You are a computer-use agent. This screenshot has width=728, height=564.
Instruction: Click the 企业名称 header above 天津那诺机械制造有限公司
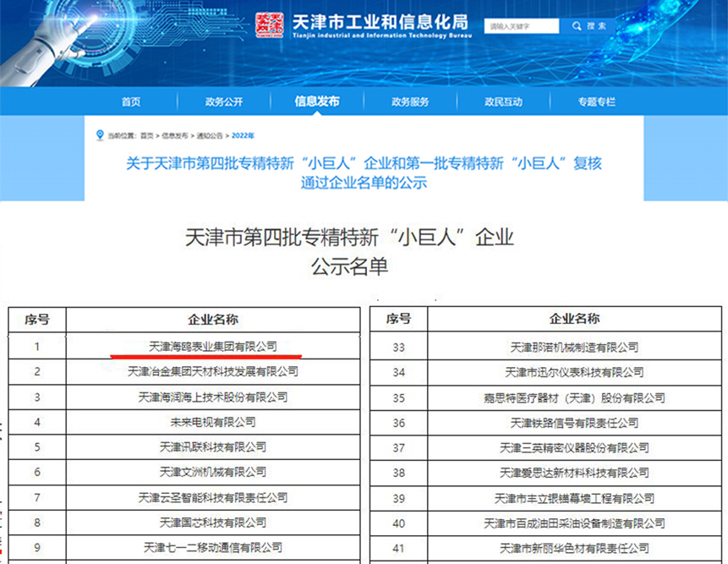pyautogui.click(x=575, y=319)
